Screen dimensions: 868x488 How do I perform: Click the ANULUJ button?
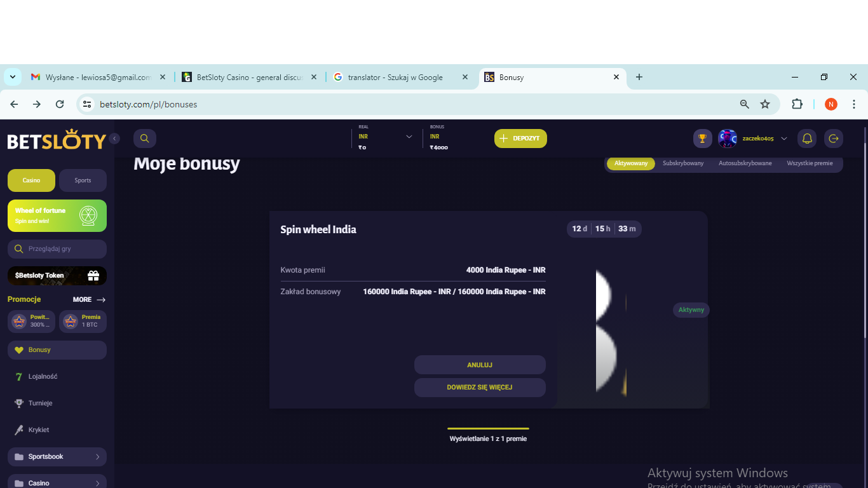[480, 365]
